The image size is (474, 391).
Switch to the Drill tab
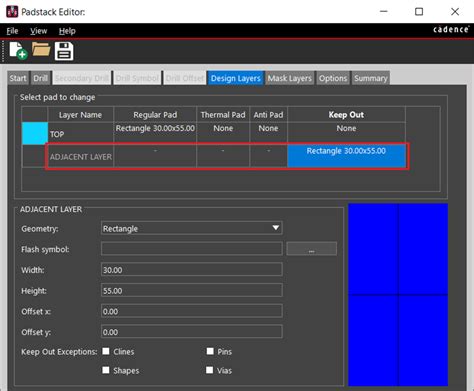[x=41, y=78]
